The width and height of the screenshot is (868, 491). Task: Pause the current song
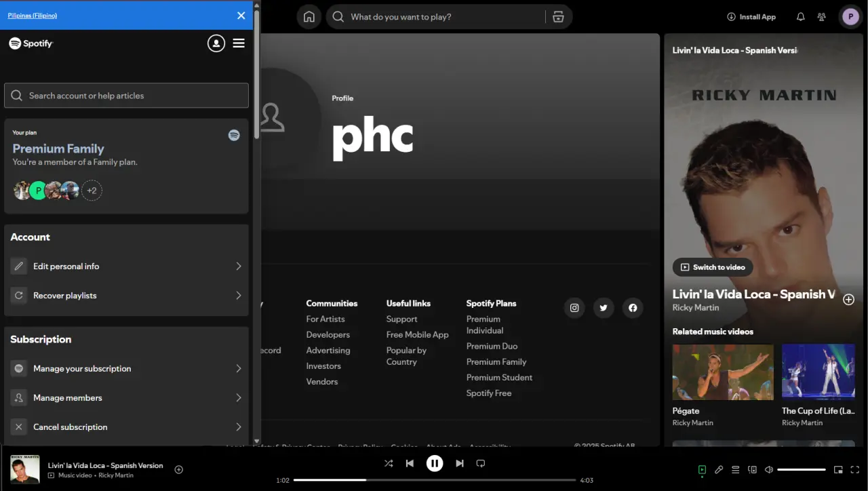point(435,464)
